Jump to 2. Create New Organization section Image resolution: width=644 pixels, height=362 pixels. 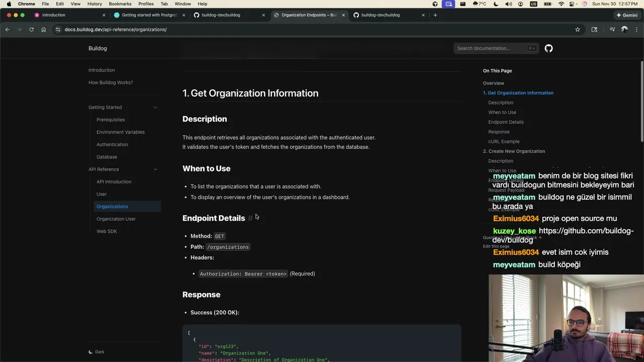tap(514, 151)
